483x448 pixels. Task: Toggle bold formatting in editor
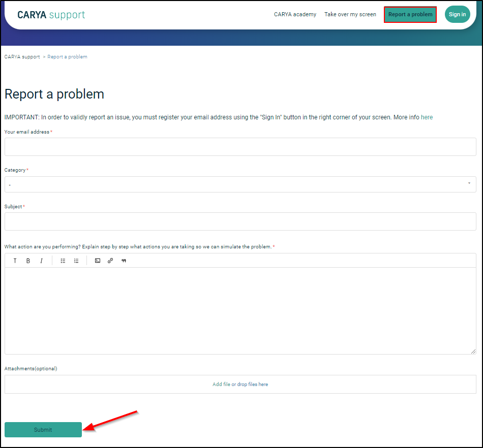(28, 261)
